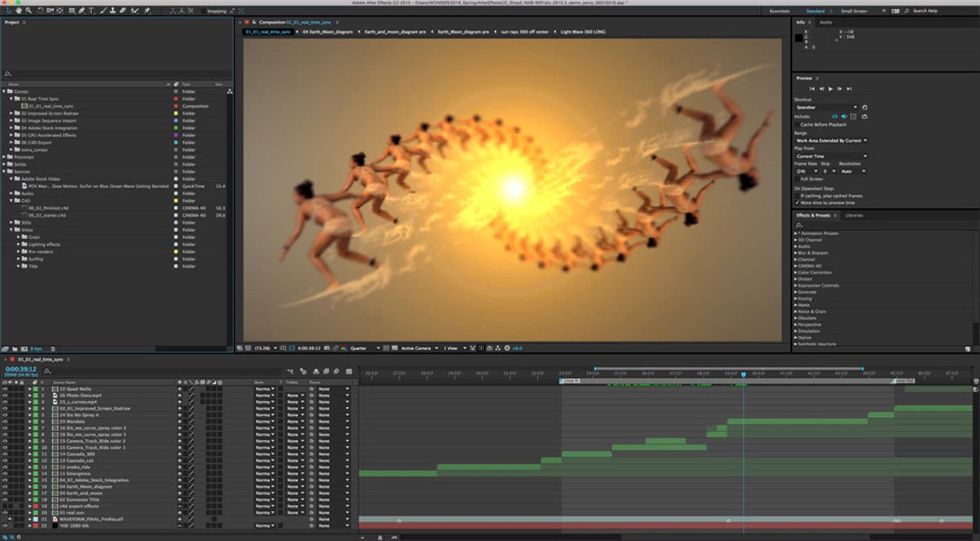This screenshot has height=541, width=980.
Task: Open the Current Time Play From dropdown
Action: [831, 156]
